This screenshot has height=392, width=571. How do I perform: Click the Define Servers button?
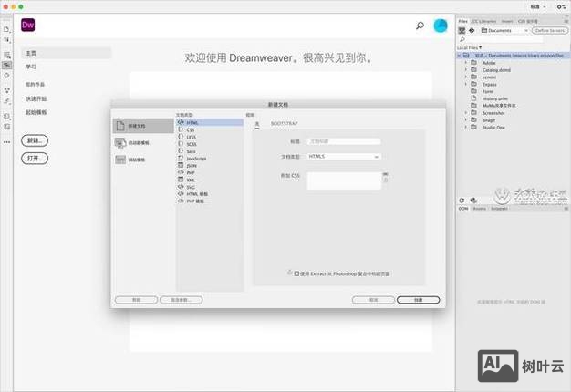pos(550,31)
